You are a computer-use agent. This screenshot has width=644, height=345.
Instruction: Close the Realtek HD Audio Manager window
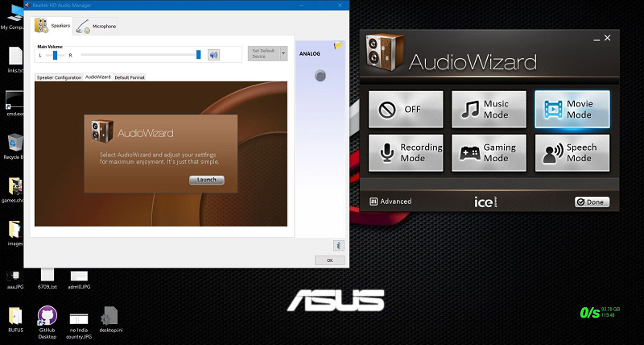click(340, 6)
